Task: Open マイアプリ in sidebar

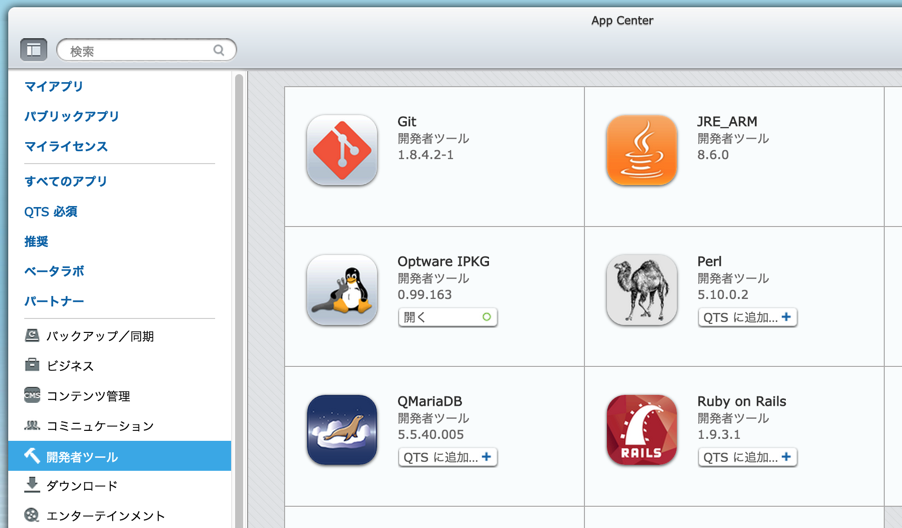Action: click(x=53, y=86)
